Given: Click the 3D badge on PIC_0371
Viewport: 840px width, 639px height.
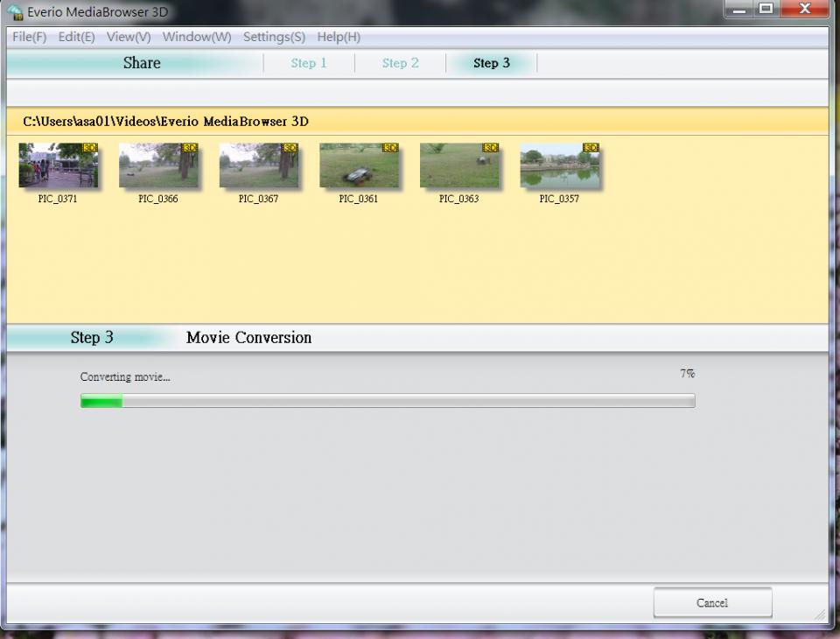Looking at the screenshot, I should [x=90, y=147].
